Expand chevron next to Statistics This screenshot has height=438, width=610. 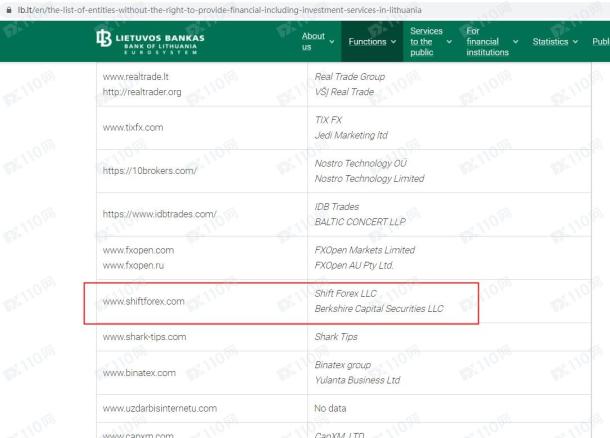coord(575,42)
